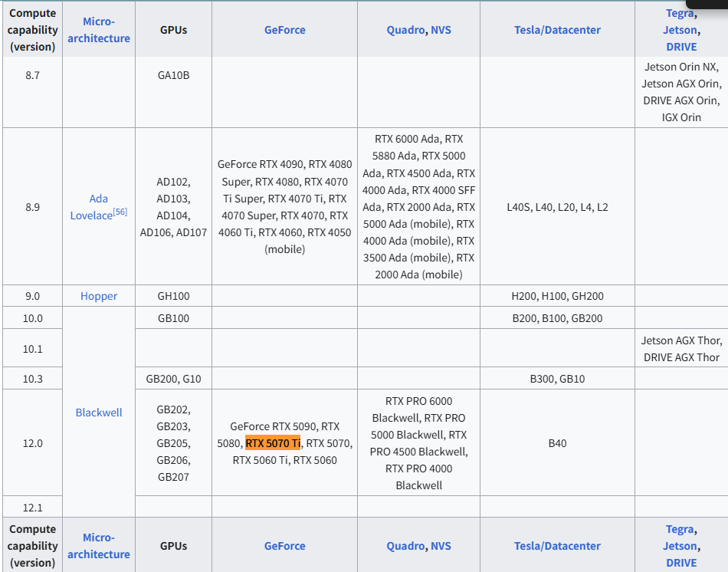Open the Hopper architecture link

point(98,295)
